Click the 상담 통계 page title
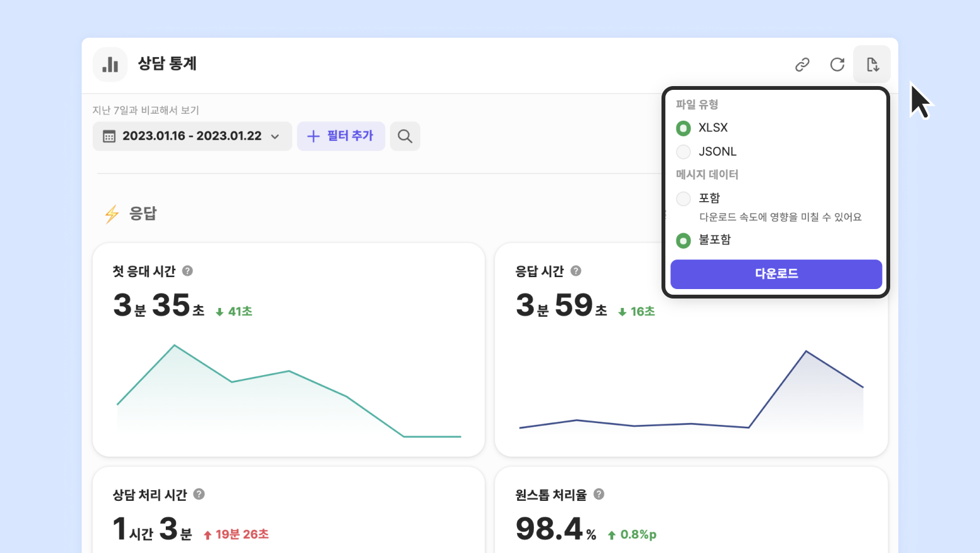 pos(167,64)
